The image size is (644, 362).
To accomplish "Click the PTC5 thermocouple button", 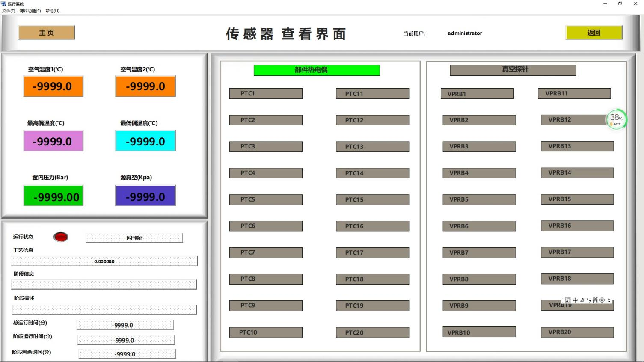I will click(266, 200).
